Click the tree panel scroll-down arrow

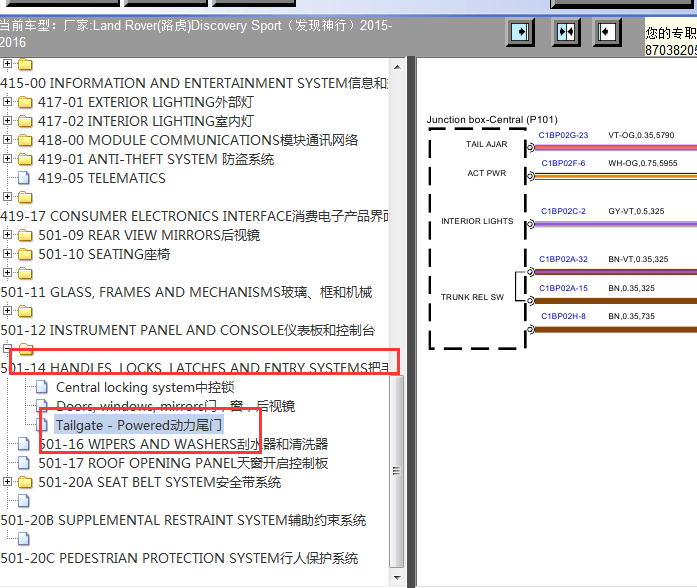pos(397,578)
